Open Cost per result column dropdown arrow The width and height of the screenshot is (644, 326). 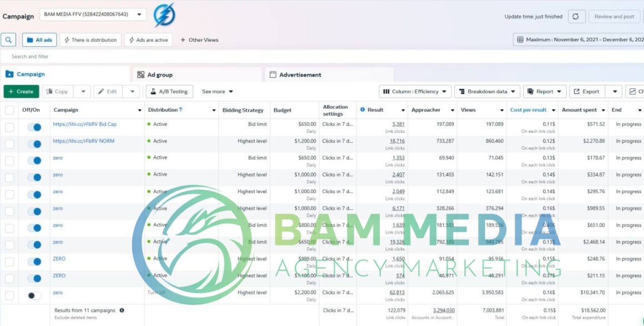[x=553, y=110]
